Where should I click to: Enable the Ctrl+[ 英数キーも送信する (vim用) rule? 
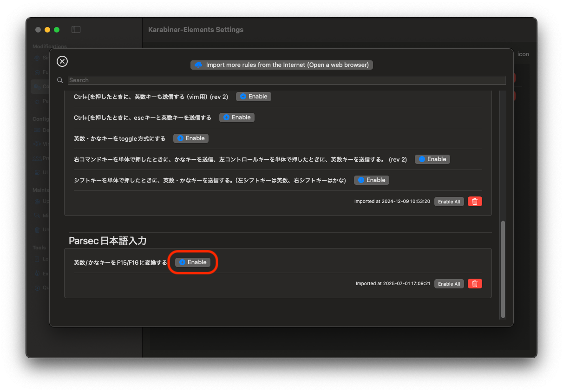coord(254,97)
